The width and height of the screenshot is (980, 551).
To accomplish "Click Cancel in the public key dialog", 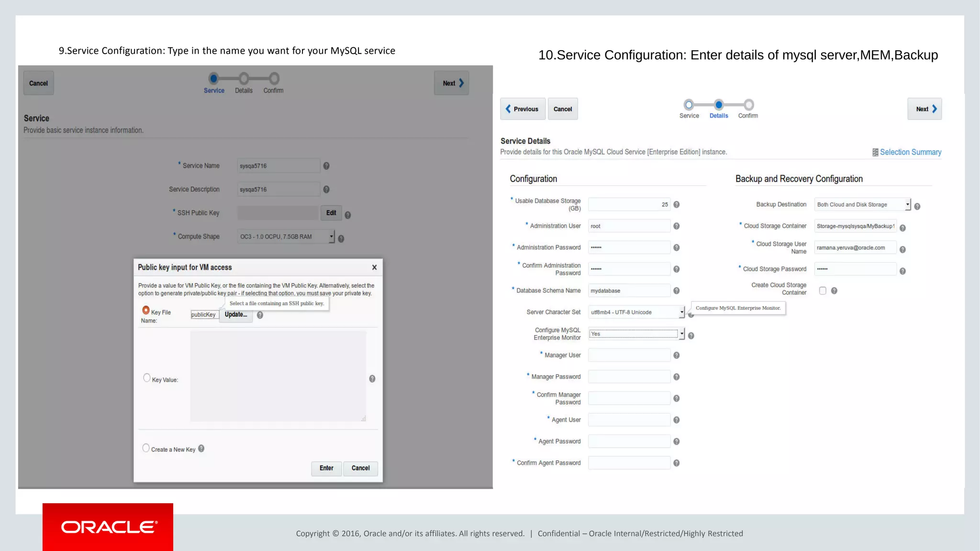I will (361, 468).
